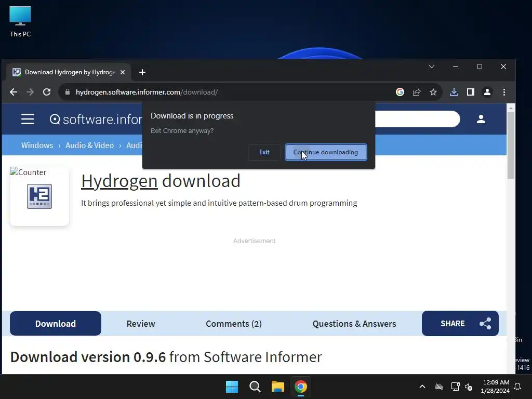Image resolution: width=532 pixels, height=399 pixels.
Task: Open the This PC desktop icon
Action: (20, 22)
